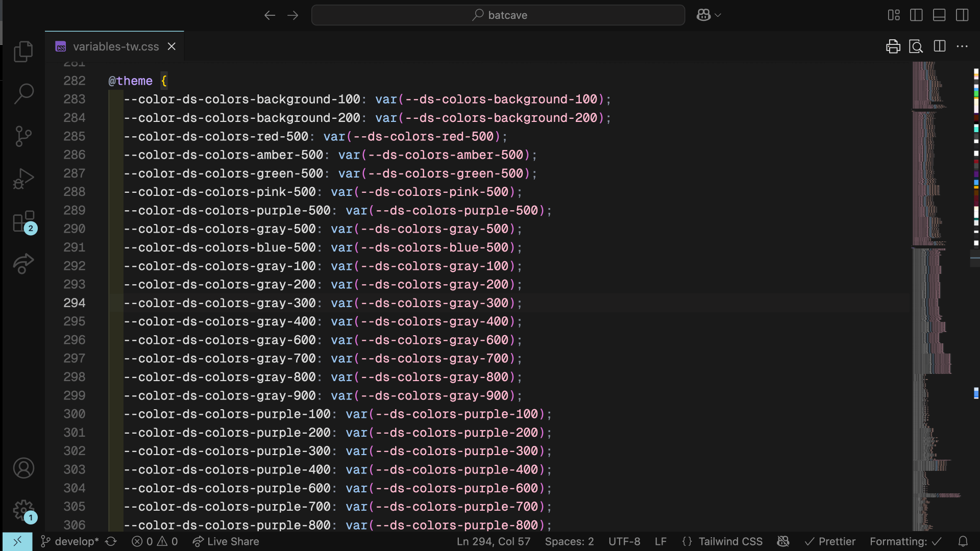Image resolution: width=980 pixels, height=551 pixels.
Task: Open the Explorer view in activity bar
Action: point(23,52)
